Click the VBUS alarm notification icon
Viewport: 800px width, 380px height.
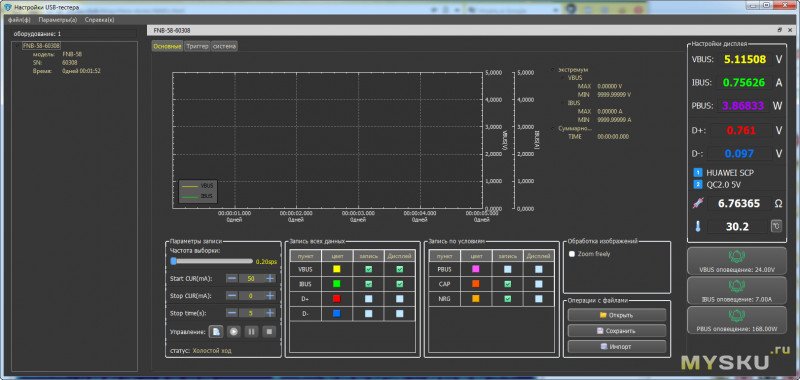pyautogui.click(x=737, y=257)
